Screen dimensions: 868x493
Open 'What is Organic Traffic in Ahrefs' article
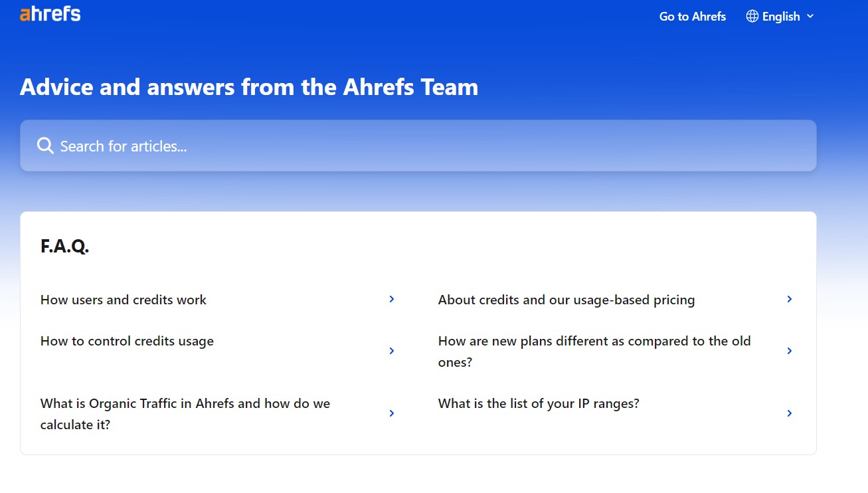pyautogui.click(x=185, y=414)
